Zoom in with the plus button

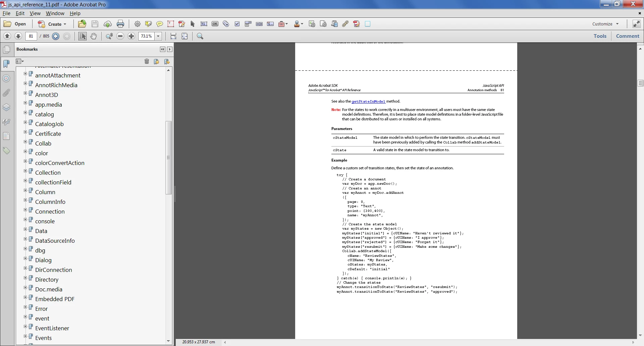(x=131, y=36)
